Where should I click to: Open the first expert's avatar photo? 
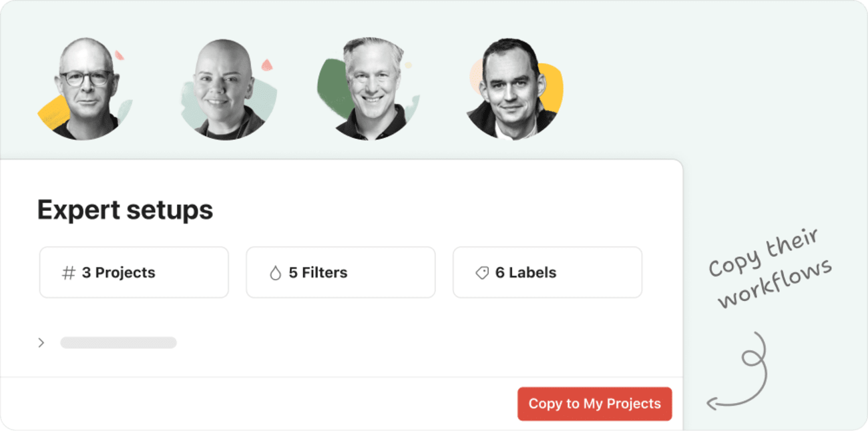pyautogui.click(x=87, y=87)
